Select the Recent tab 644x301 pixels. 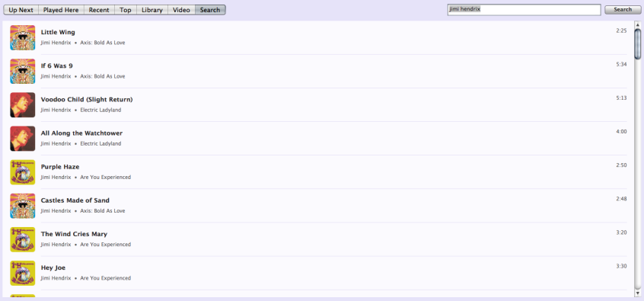coord(99,10)
